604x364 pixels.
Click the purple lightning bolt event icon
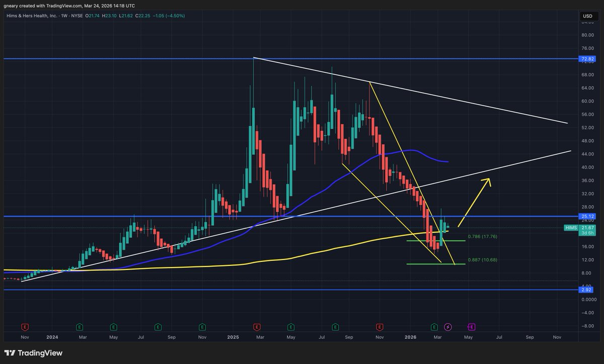pyautogui.click(x=448, y=326)
